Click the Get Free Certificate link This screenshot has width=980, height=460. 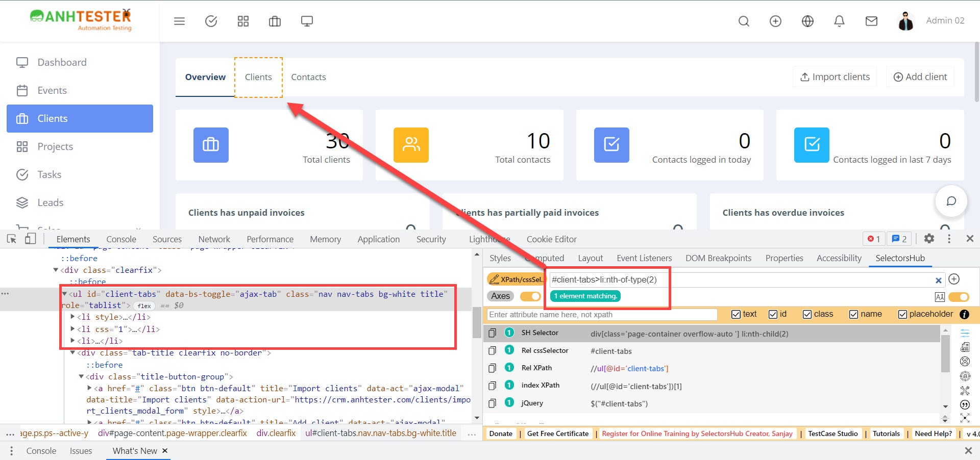click(x=558, y=433)
